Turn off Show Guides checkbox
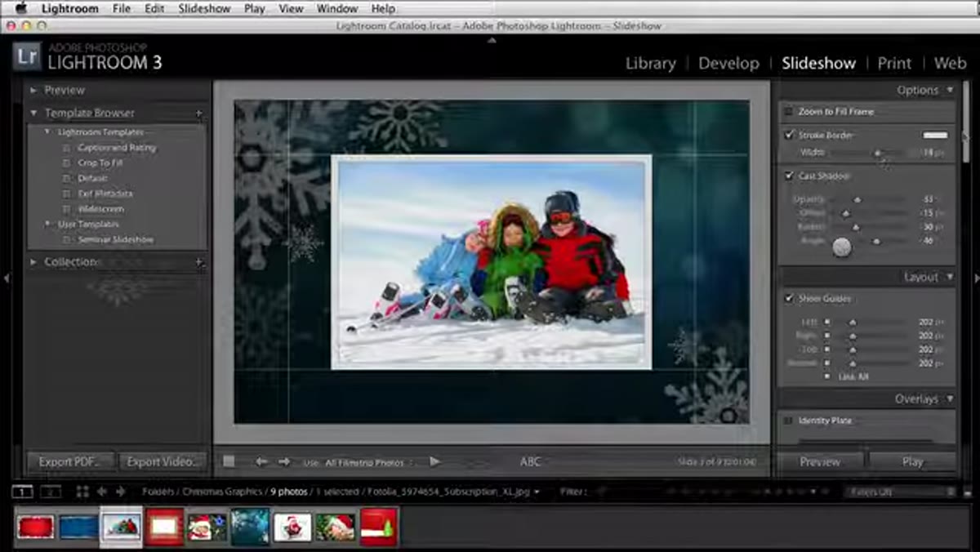 788,298
